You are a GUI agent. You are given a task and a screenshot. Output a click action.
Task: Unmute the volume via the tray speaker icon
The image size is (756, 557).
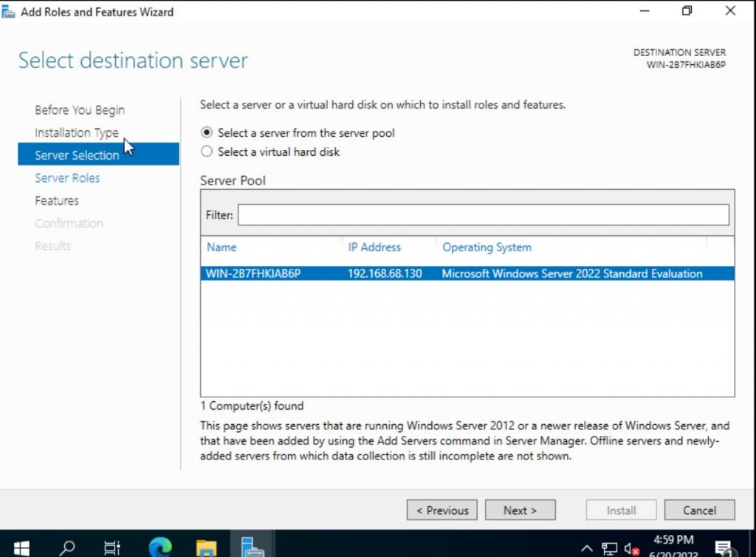[x=631, y=548]
